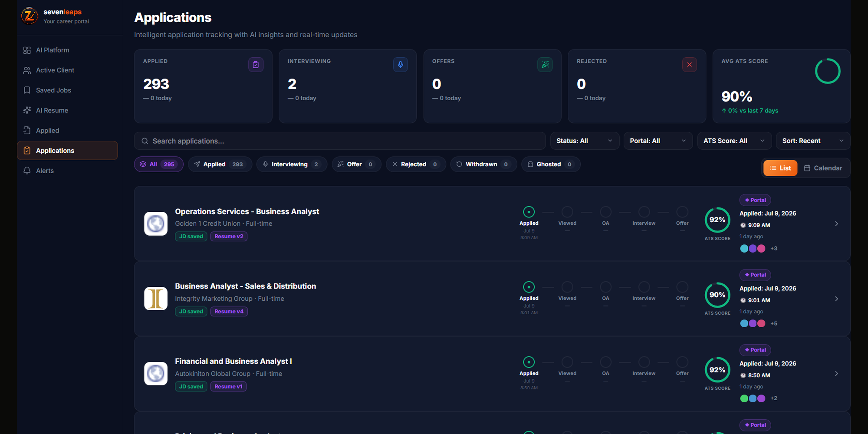Click the Integrity Marketing Group logo

click(x=156, y=299)
